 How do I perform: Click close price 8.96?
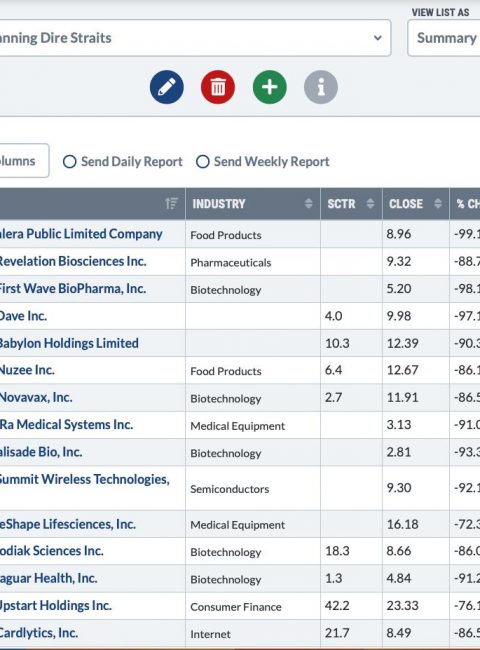tap(399, 234)
